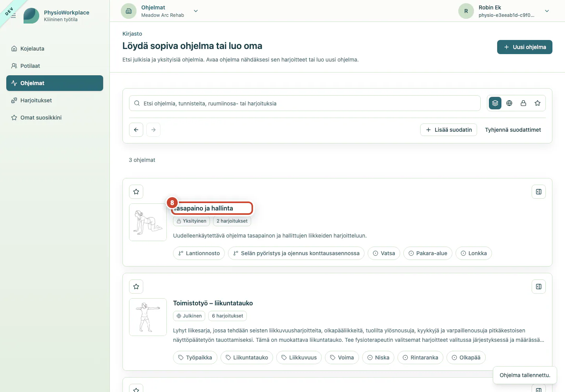Viewport: 565px width, 392px height.
Task: Open Harjoitukset from the sidebar
Action: point(55,100)
